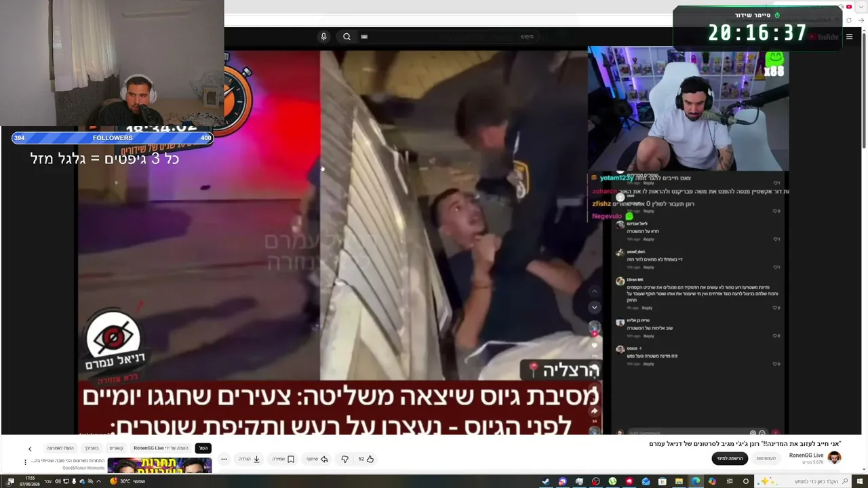Image resolution: width=868 pixels, height=488 pixels.
Task: Click Reply under yosef_deri's comment
Action: tap(648, 267)
